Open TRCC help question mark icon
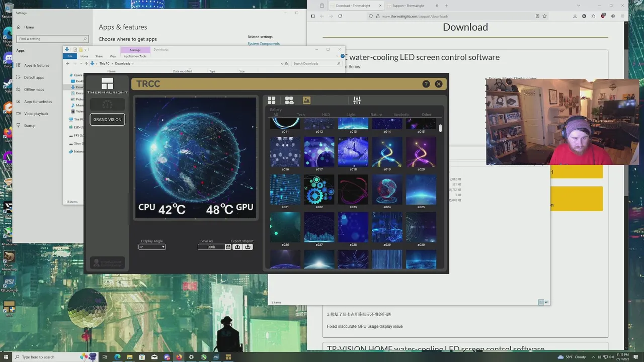The image size is (644, 362). tap(426, 84)
